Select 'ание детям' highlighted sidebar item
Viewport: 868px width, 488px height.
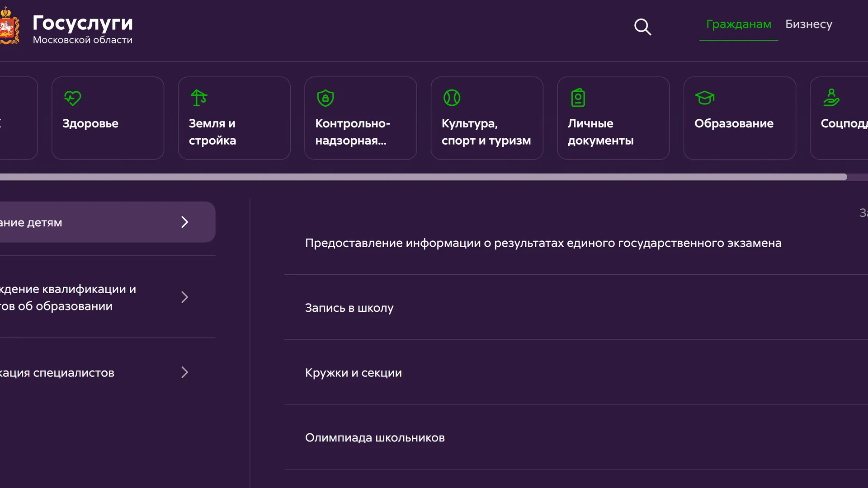pos(108,222)
